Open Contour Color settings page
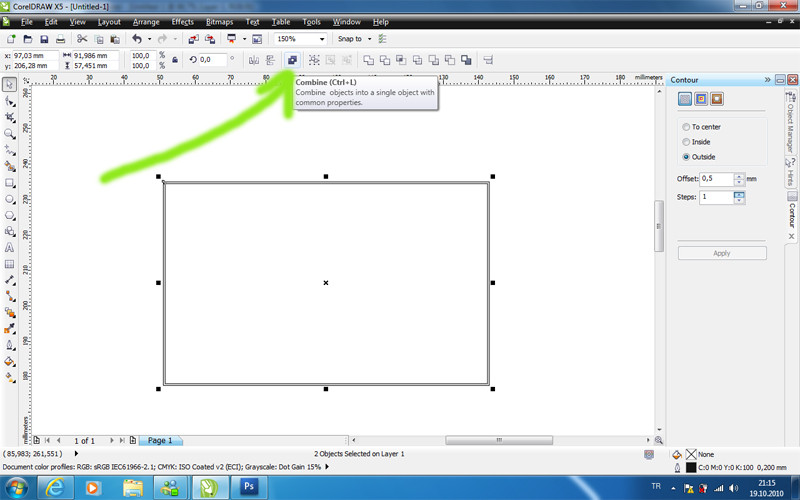Image resolution: width=800 pixels, height=500 pixels. [x=701, y=99]
